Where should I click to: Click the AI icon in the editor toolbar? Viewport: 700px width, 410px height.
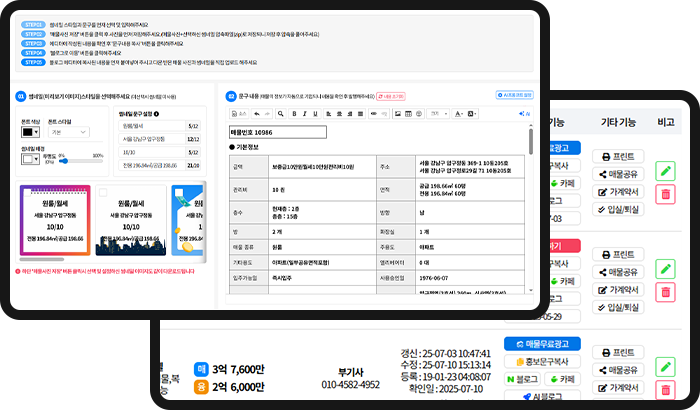coord(526,114)
